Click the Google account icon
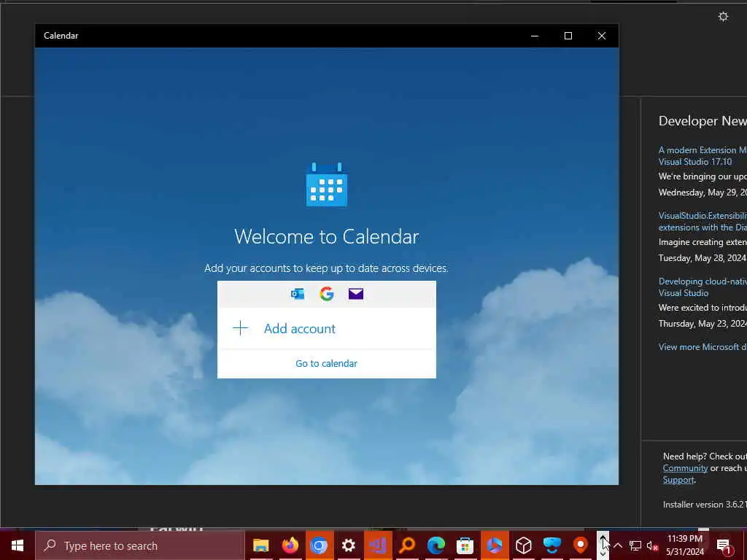 [x=327, y=294]
